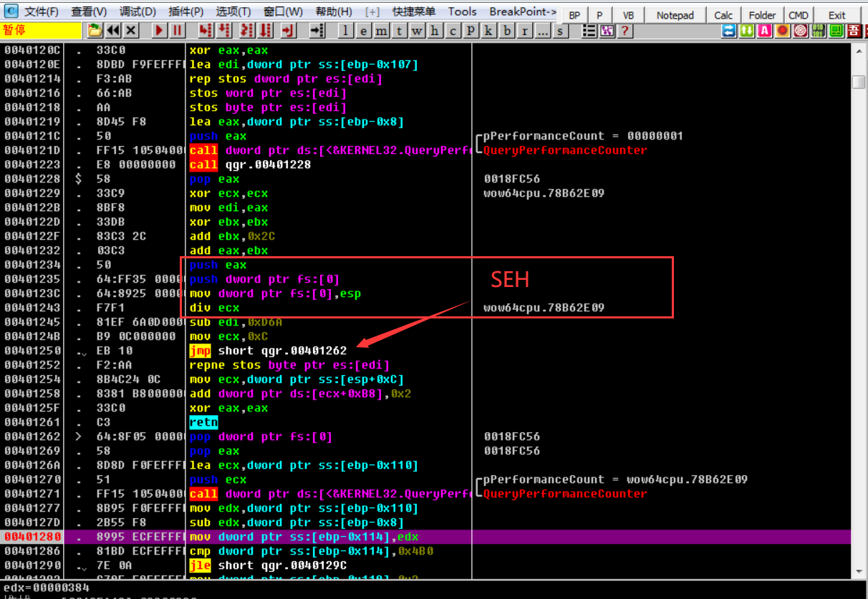Select the 'div ecx' instruction row

[427, 308]
